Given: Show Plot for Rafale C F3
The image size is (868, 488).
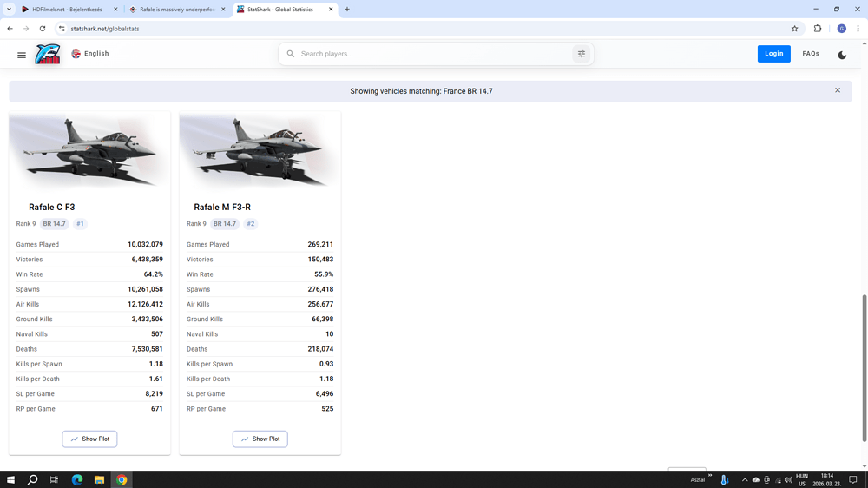Looking at the screenshot, I should click(x=89, y=439).
